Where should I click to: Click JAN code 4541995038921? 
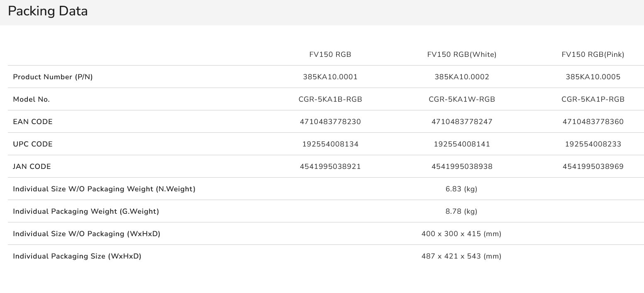[x=330, y=166]
